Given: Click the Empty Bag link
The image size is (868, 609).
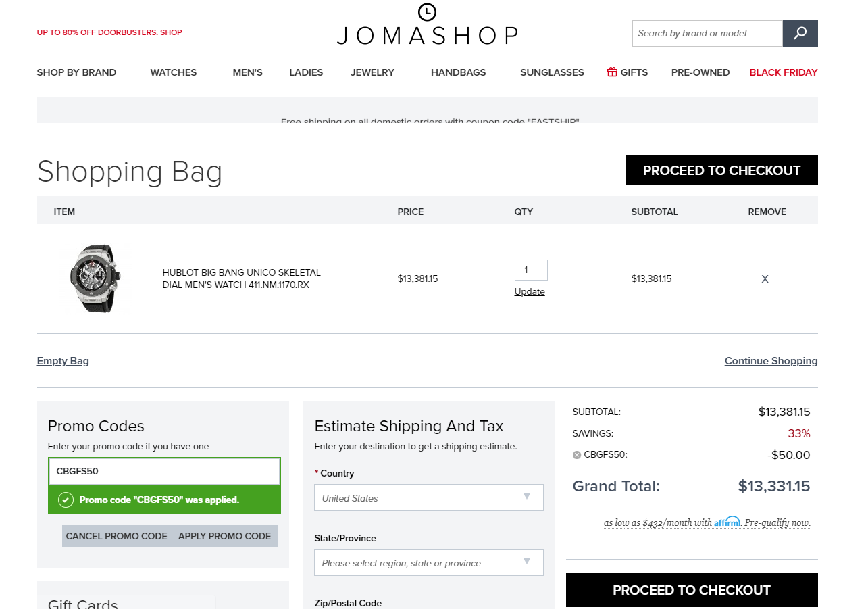Looking at the screenshot, I should pyautogui.click(x=63, y=361).
